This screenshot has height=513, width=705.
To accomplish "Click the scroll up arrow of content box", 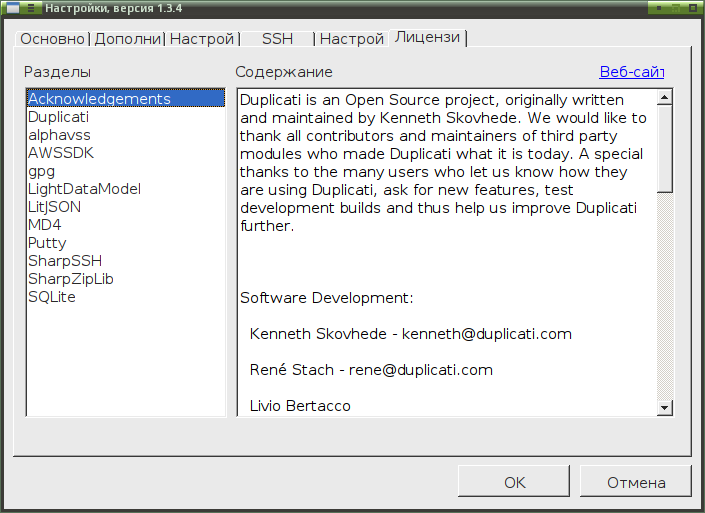I will (665, 97).
